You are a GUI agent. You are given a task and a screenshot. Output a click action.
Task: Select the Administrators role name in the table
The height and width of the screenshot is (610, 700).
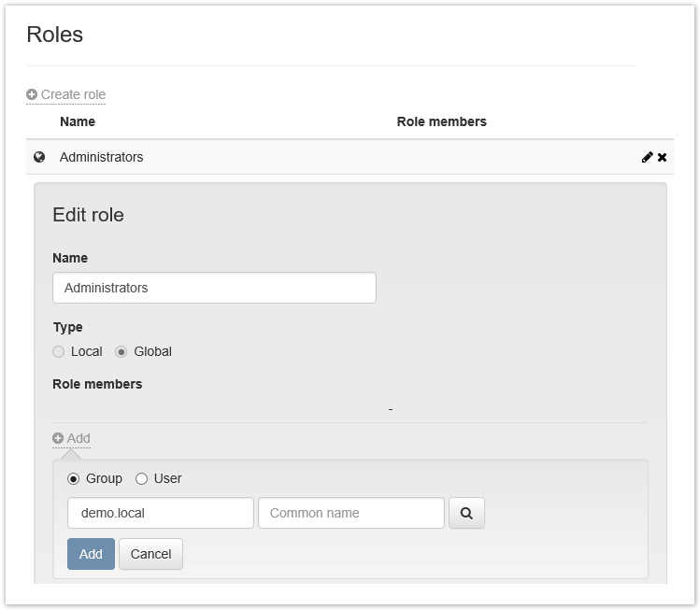pyautogui.click(x=101, y=157)
